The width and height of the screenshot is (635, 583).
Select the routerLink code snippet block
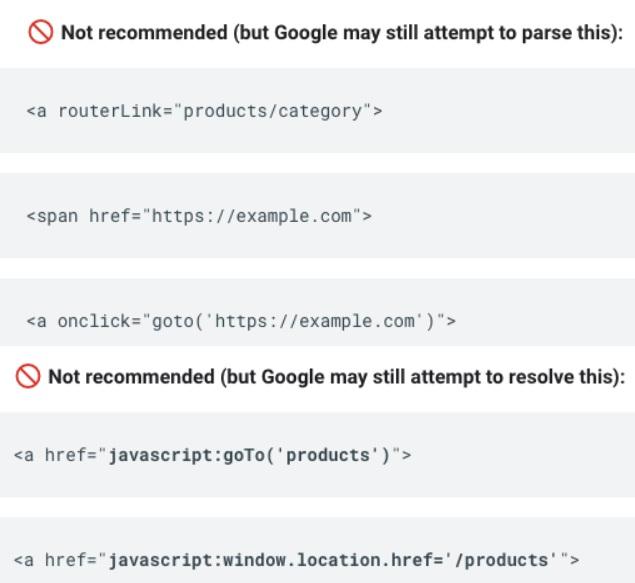pos(204,111)
